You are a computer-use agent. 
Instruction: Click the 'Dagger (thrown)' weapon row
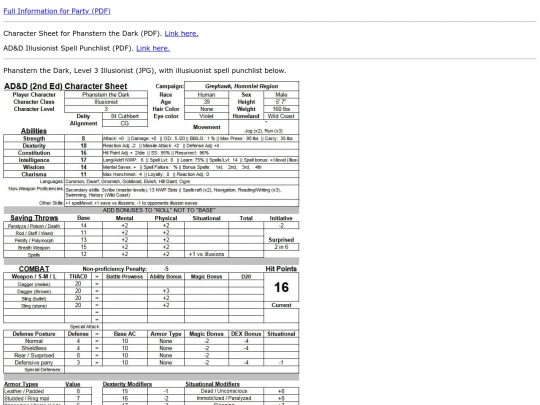[x=134, y=291]
